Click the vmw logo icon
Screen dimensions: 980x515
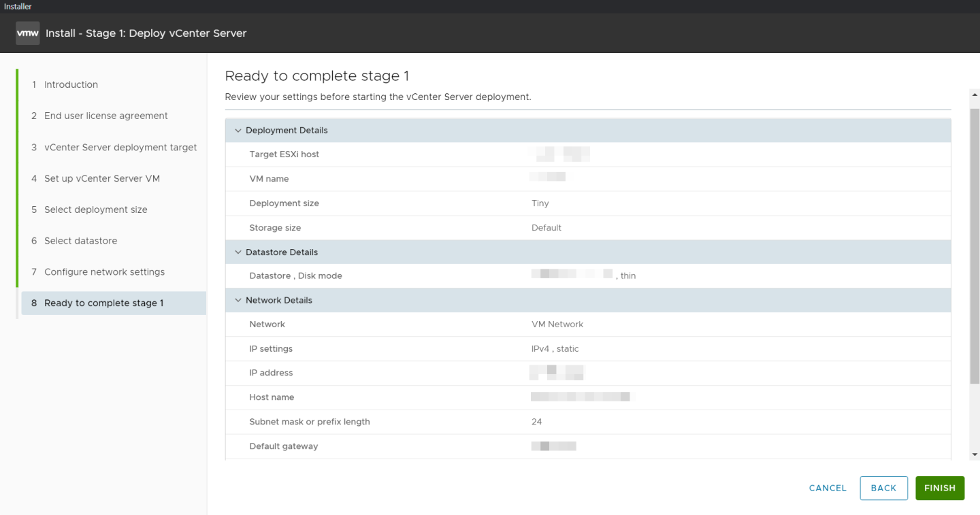[28, 33]
